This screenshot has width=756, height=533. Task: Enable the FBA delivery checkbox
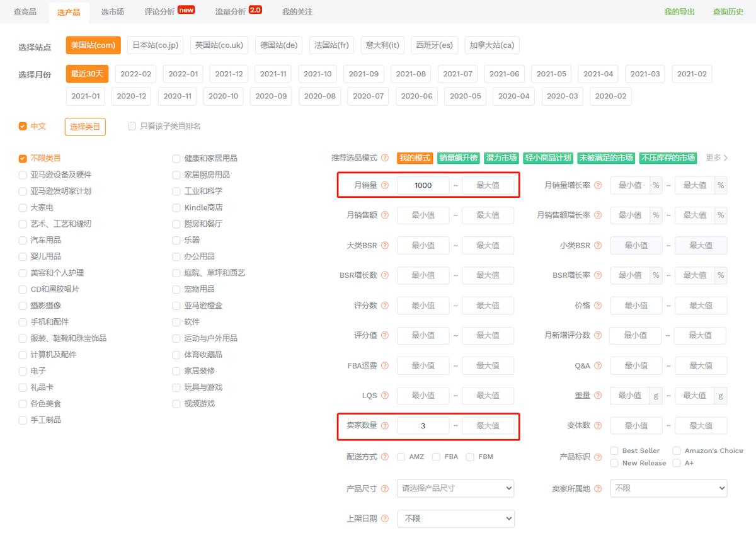tap(437, 456)
